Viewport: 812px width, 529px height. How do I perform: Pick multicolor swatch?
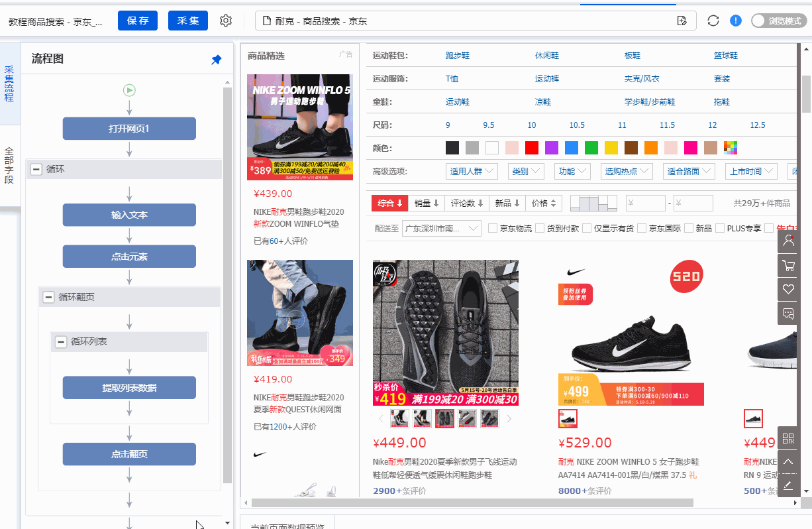pyautogui.click(x=731, y=148)
